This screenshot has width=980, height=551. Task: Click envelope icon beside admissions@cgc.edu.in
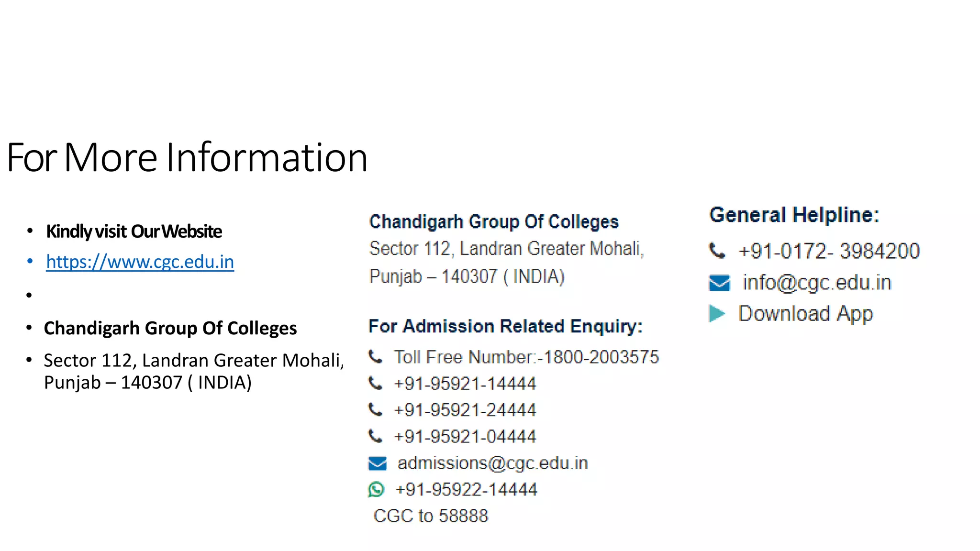click(377, 463)
